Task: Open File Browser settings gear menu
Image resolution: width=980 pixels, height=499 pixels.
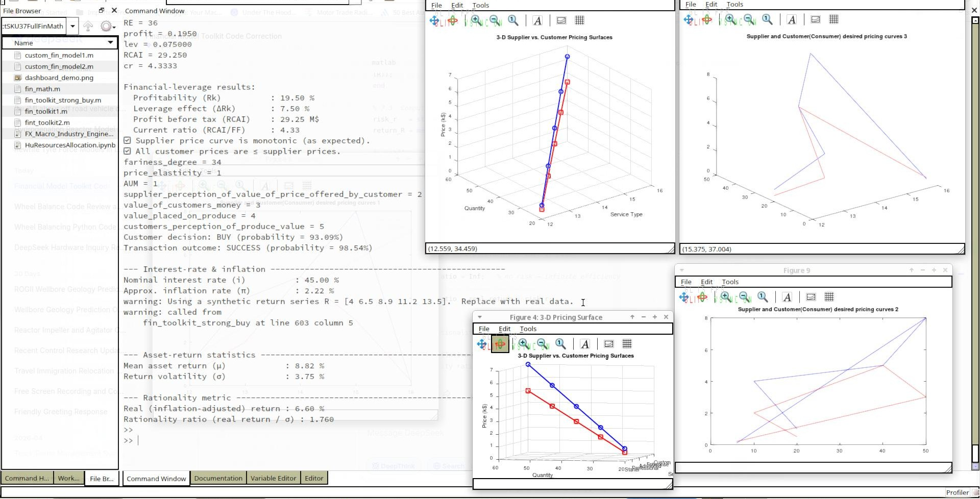Action: pos(107,26)
